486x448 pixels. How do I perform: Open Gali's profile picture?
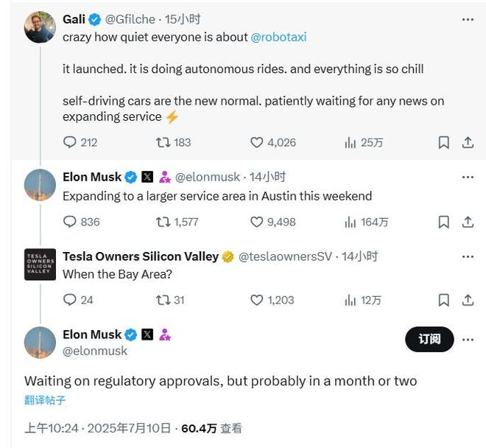click(x=40, y=27)
